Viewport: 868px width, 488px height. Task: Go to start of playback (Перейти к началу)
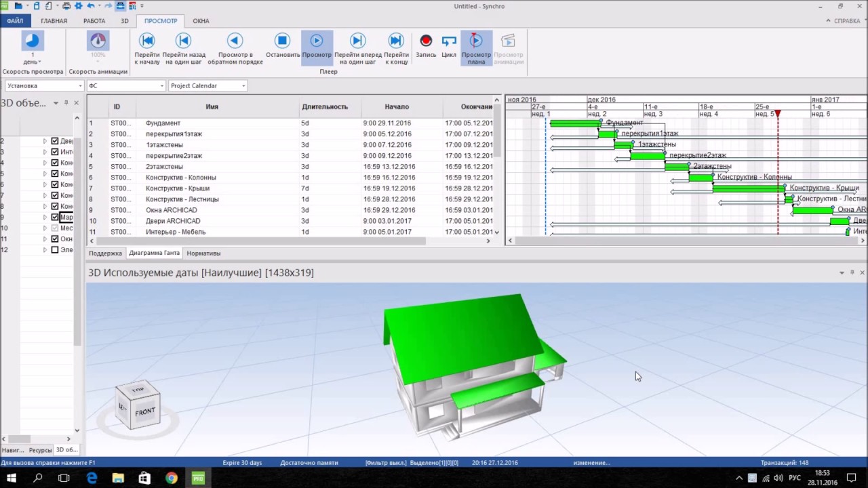click(147, 48)
